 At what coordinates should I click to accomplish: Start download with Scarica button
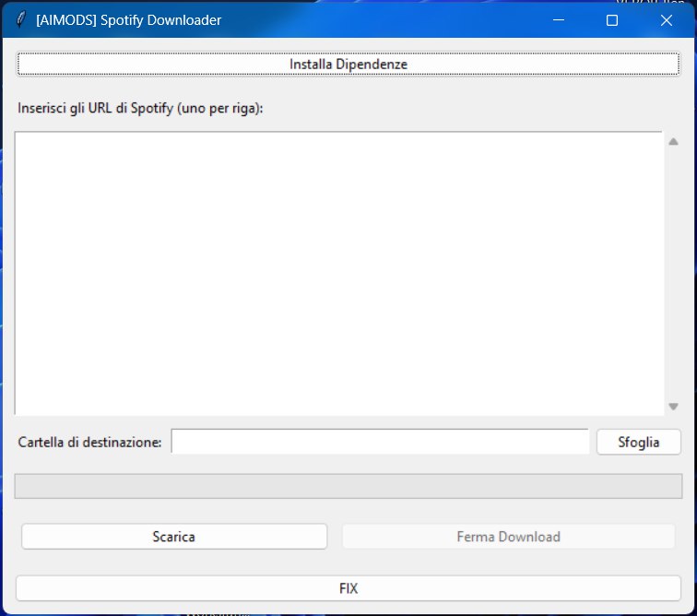173,537
